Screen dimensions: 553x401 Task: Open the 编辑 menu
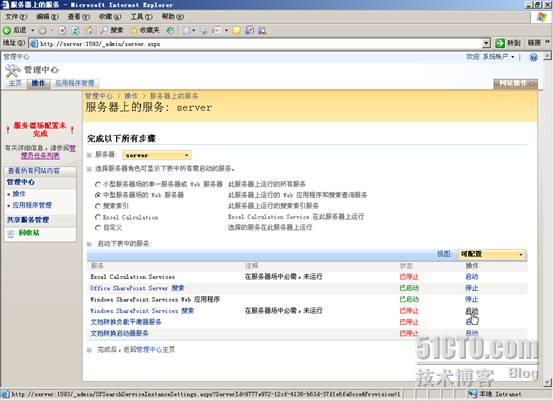click(47, 17)
